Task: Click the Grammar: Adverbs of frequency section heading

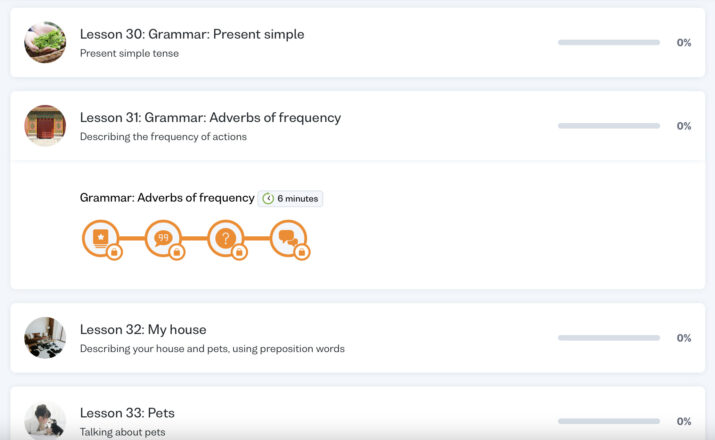Action: point(167,198)
